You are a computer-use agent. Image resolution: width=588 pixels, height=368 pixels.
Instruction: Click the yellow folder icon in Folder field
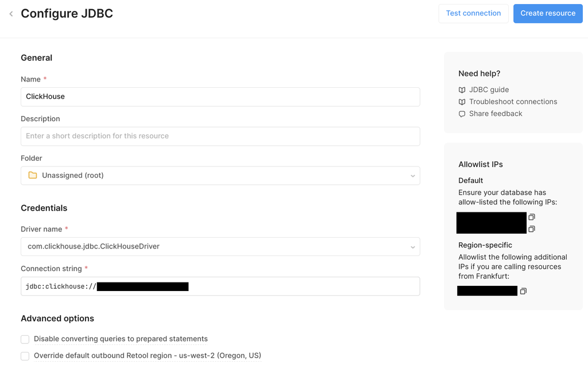[33, 176]
